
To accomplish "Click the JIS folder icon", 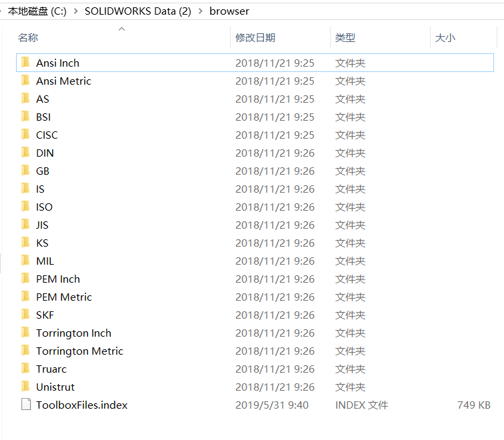I will click(26, 225).
